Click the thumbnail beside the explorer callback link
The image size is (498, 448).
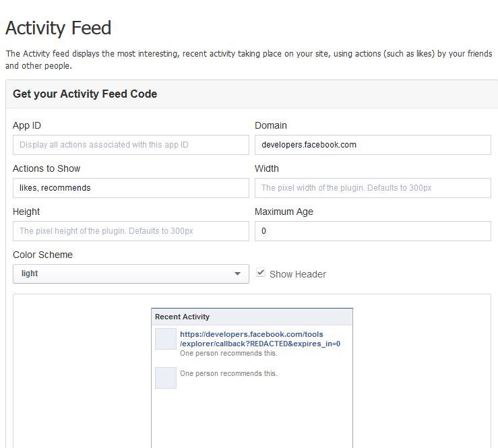point(166,339)
